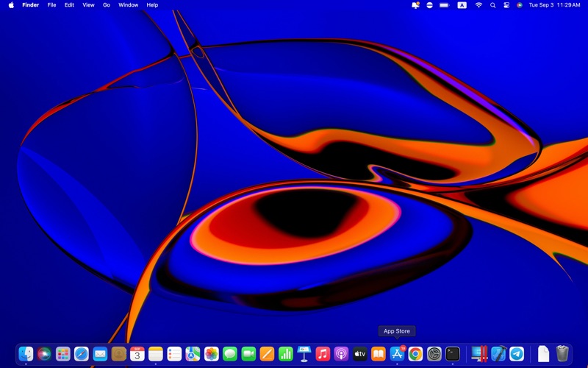Open Spotlight search in the menu bar
Image resolution: width=588 pixels, height=368 pixels.
coord(492,5)
